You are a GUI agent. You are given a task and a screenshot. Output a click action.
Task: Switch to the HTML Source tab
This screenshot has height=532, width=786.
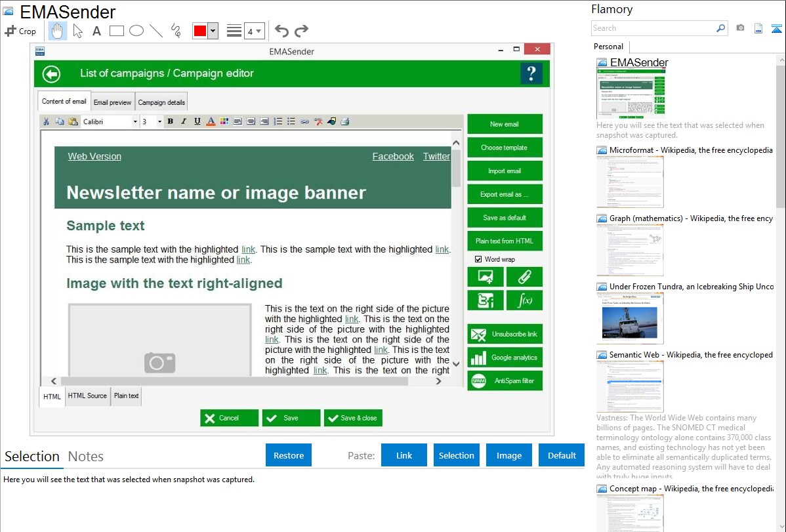[87, 396]
